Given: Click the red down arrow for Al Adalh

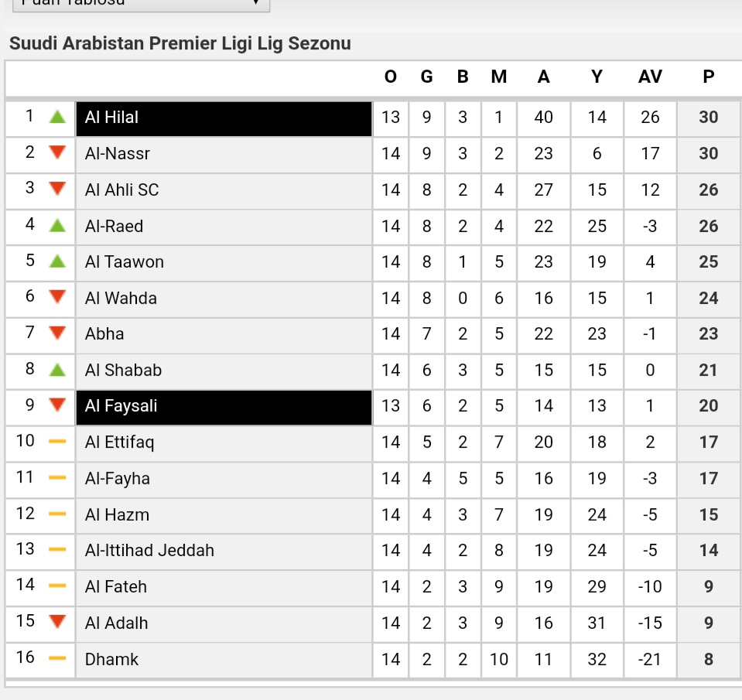Looking at the screenshot, I should pyautogui.click(x=57, y=621).
